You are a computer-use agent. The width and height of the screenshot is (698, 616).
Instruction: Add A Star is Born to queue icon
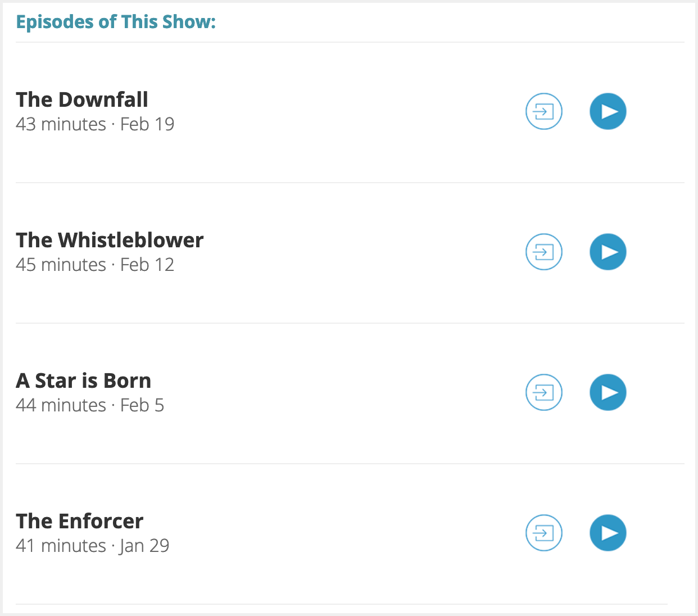point(544,392)
